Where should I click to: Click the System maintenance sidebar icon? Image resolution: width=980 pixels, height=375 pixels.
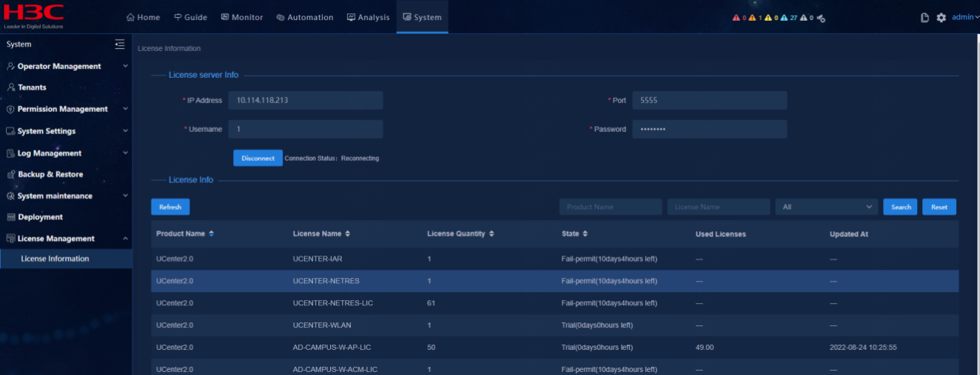click(x=10, y=196)
